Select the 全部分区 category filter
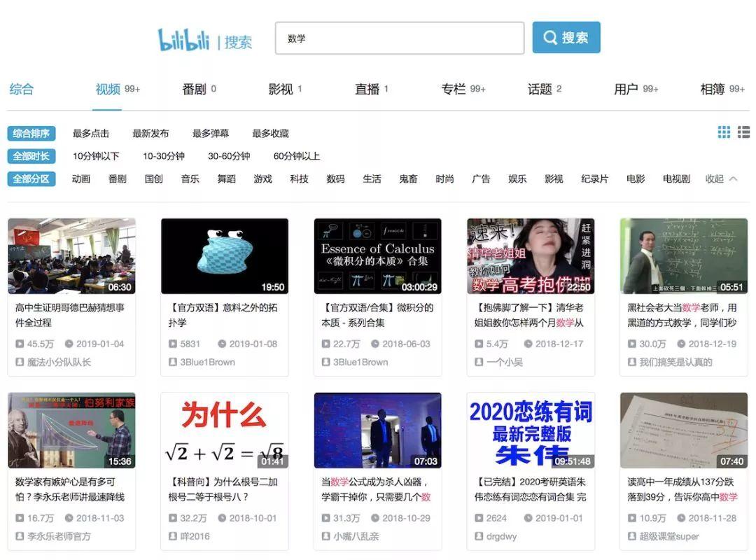Screen dimensions: 756x560 tap(31, 179)
